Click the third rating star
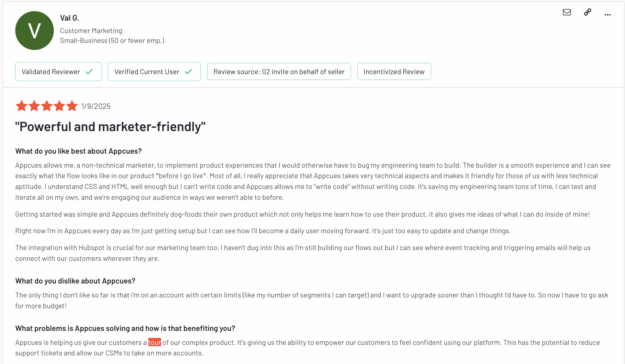Image resolution: width=625 pixels, height=364 pixels. (x=47, y=106)
